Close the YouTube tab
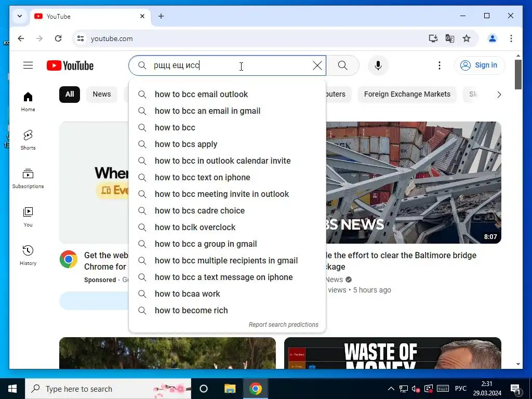Image resolution: width=532 pixels, height=399 pixels. click(x=142, y=16)
